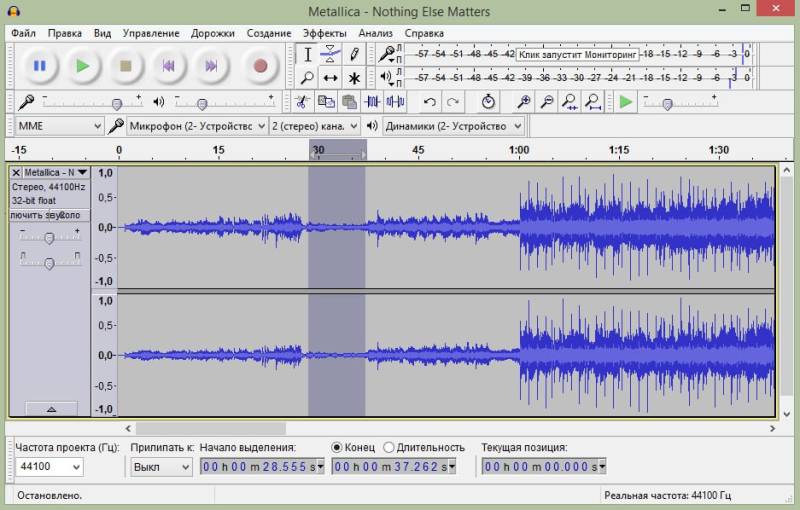Open the project rate 44100 dropdown

[x=49, y=467]
